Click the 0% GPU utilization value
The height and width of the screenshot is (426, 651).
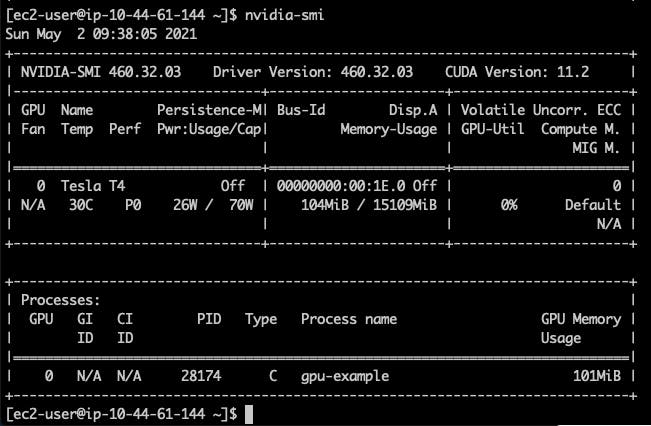tap(509, 205)
